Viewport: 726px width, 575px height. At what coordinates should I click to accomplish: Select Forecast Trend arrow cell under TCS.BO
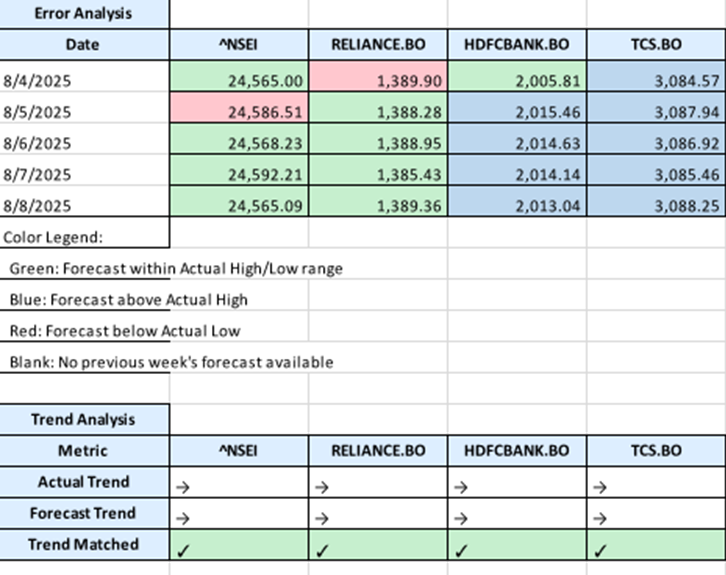coord(656,513)
